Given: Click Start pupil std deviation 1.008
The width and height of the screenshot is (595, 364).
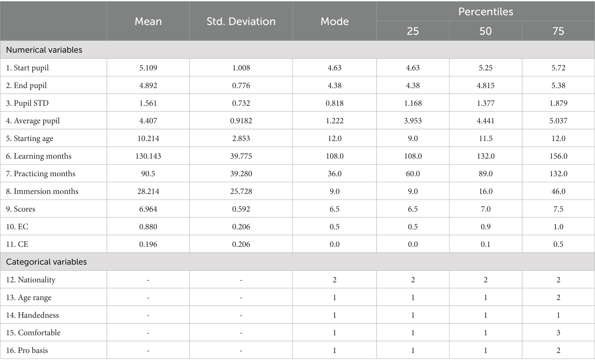Looking at the screenshot, I should 241,68.
